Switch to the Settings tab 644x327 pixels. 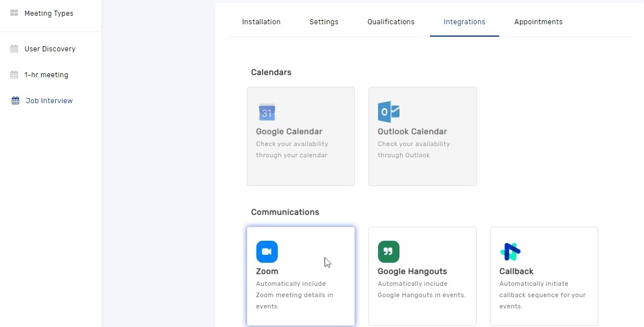(x=323, y=22)
